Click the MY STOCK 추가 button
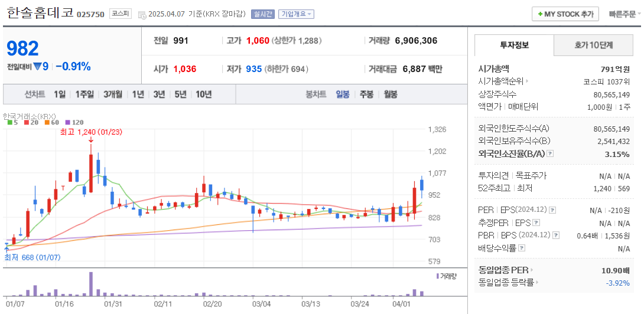 [565, 14]
